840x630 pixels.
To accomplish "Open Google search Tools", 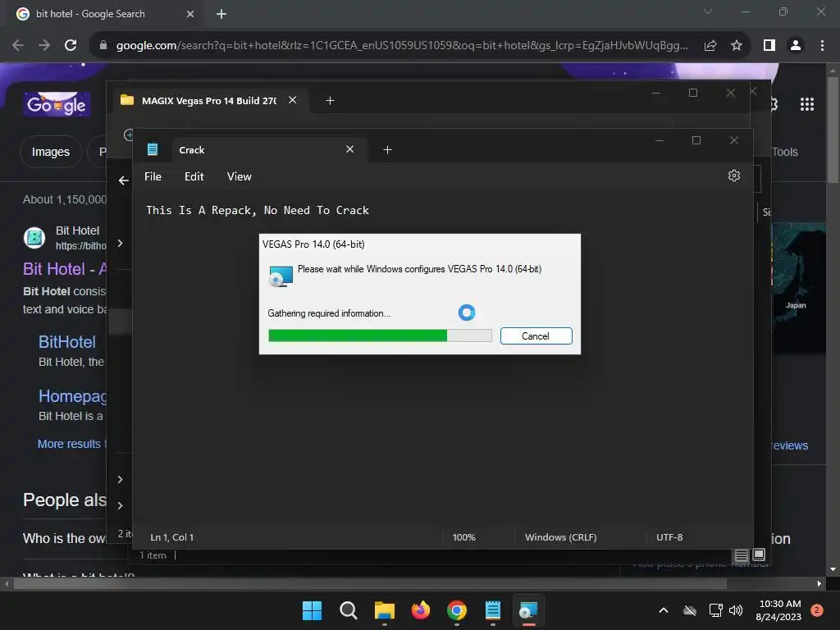I will [785, 152].
